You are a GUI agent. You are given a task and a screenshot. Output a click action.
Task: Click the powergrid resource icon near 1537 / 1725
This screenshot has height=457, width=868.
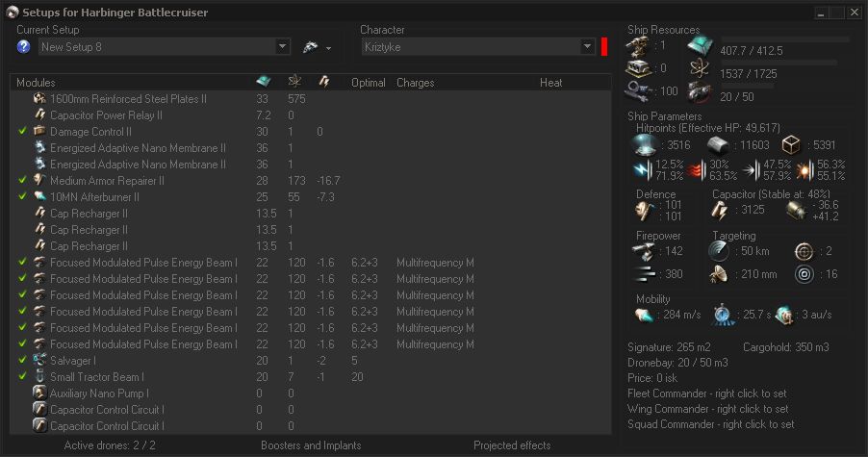701,69
